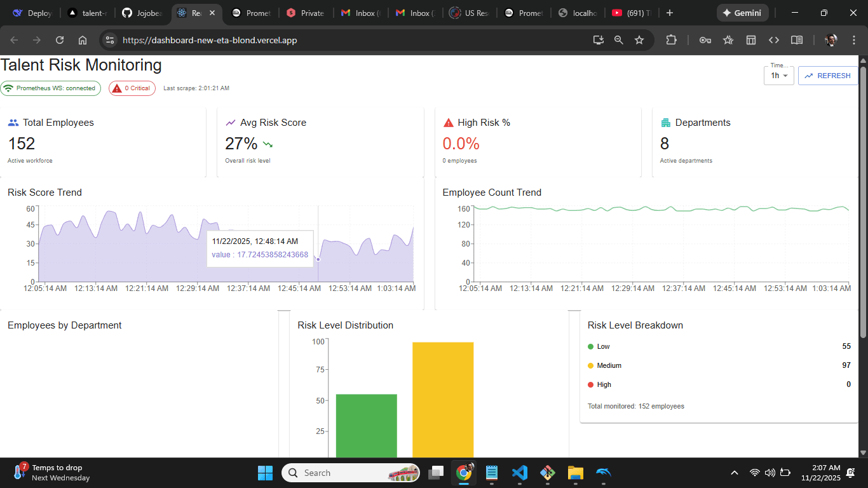Click the 0 Critical alert indicator

pyautogui.click(x=132, y=88)
